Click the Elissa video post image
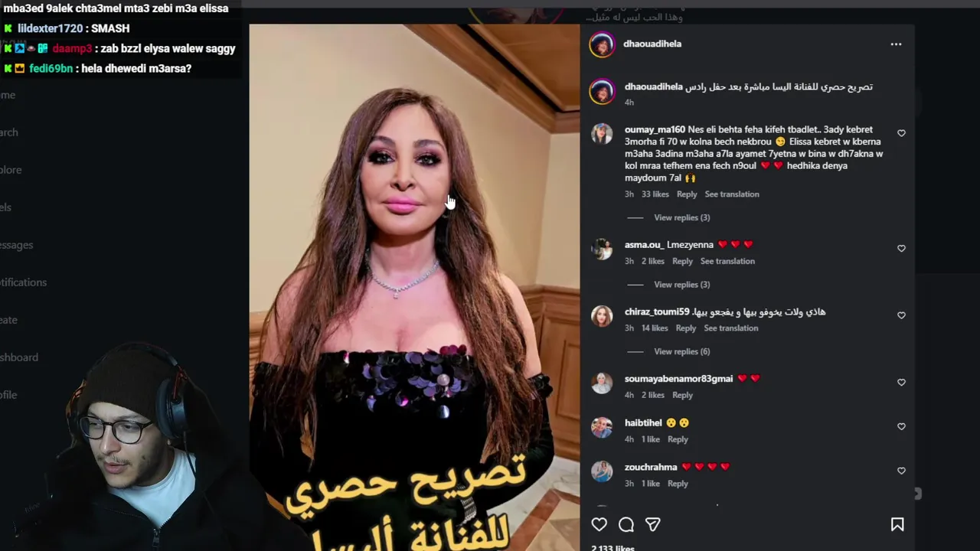This screenshot has height=551, width=980. click(414, 287)
